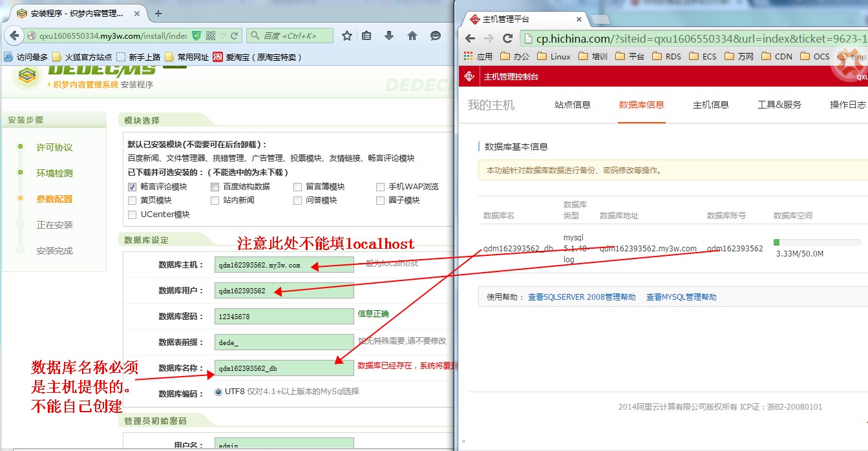Open the 查看SQLSERVER 2008管理帮助 link
The height and width of the screenshot is (451, 868).
point(582,297)
